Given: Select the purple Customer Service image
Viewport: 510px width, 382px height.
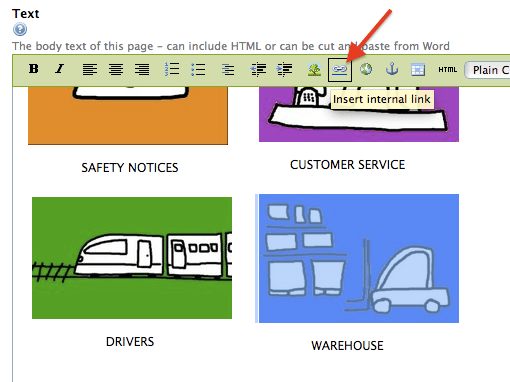Looking at the screenshot, I should pyautogui.click(x=359, y=114).
